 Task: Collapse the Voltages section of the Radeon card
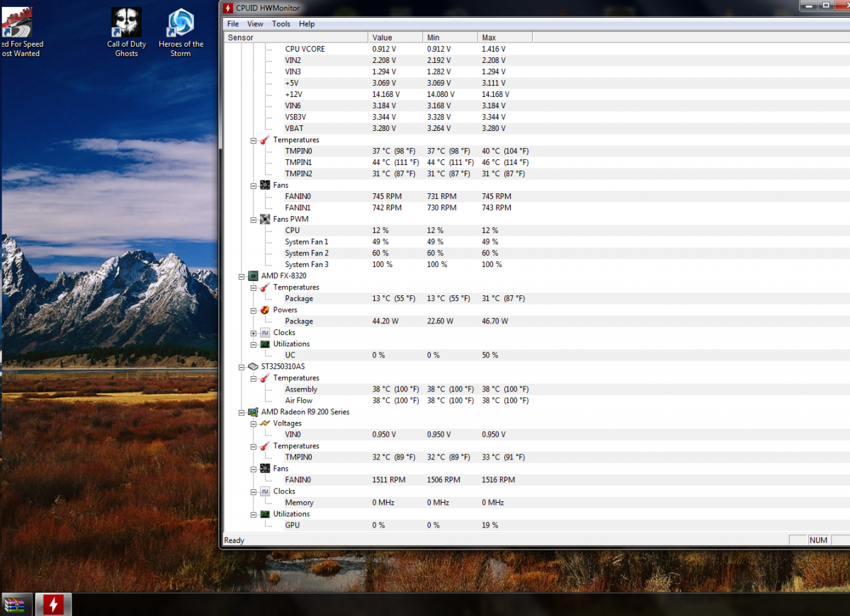click(x=254, y=423)
